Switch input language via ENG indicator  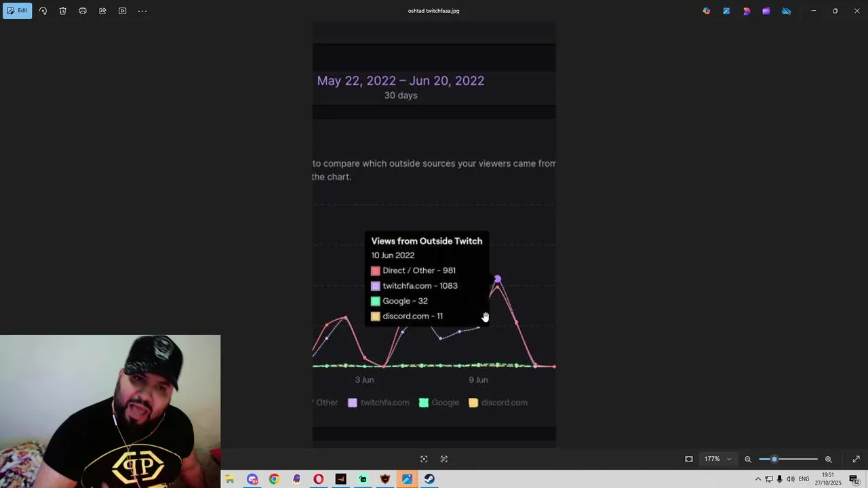[x=804, y=479]
